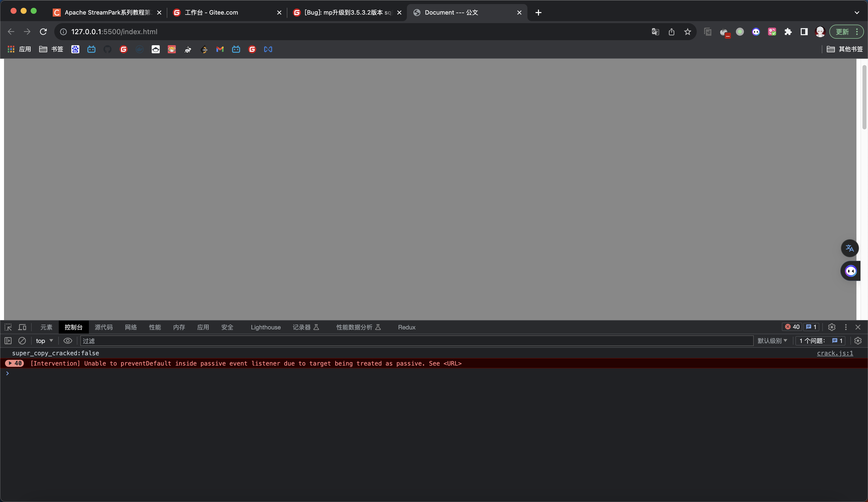This screenshot has height=502, width=868.
Task: Bookmark this page with the star icon
Action: pyautogui.click(x=687, y=32)
